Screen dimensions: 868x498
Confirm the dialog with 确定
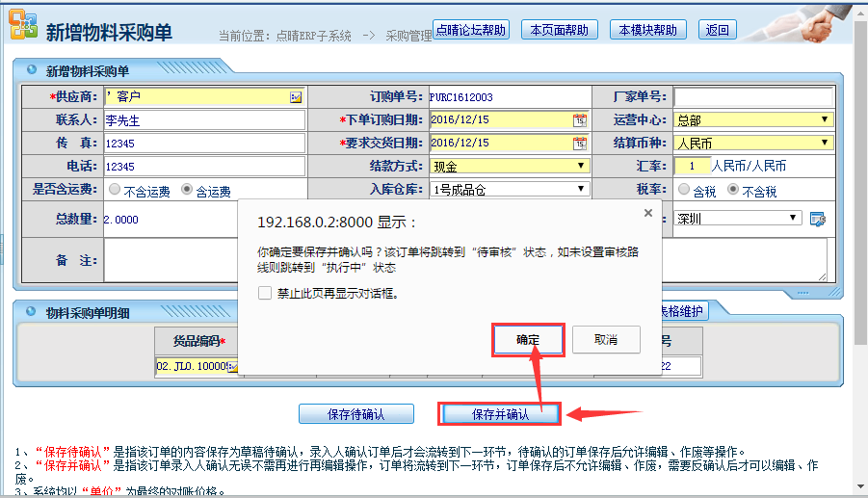click(527, 339)
